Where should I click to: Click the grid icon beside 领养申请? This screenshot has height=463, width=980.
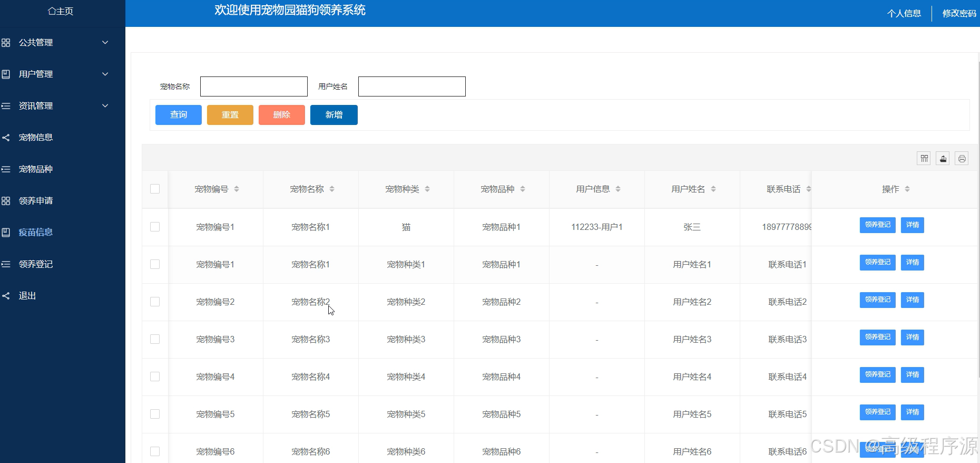click(x=6, y=201)
